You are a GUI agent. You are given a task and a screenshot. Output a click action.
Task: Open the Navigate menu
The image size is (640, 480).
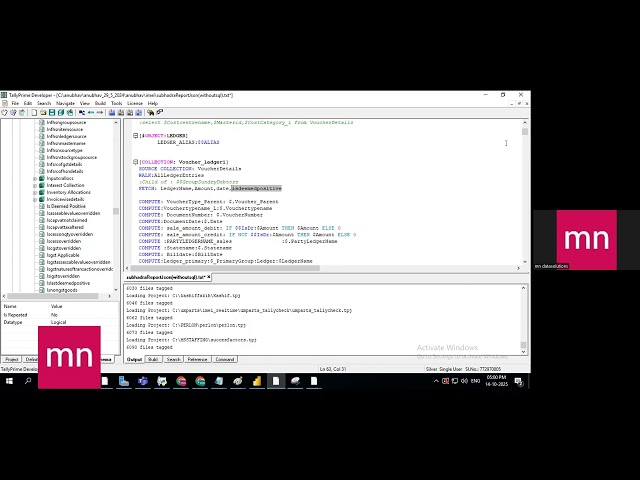(x=65, y=103)
